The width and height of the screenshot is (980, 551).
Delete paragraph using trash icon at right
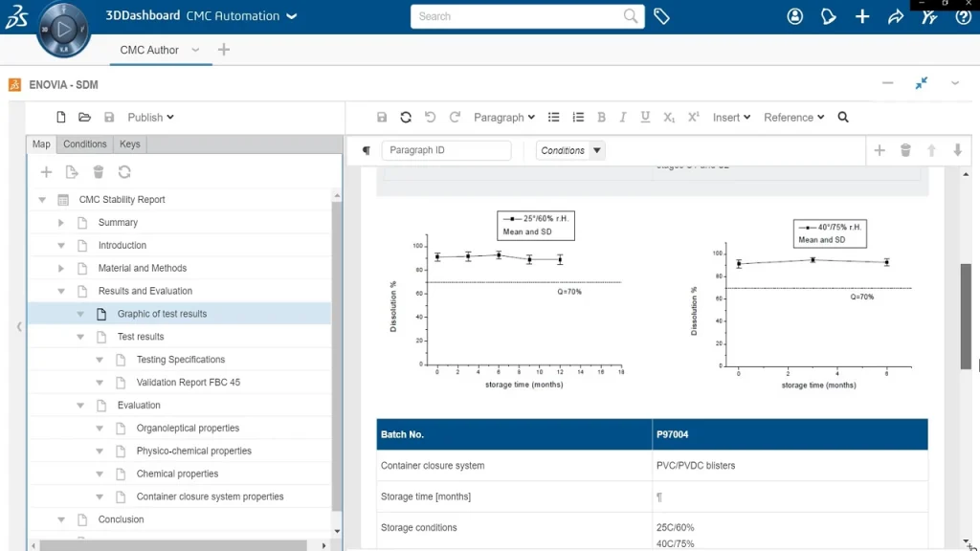pyautogui.click(x=905, y=150)
